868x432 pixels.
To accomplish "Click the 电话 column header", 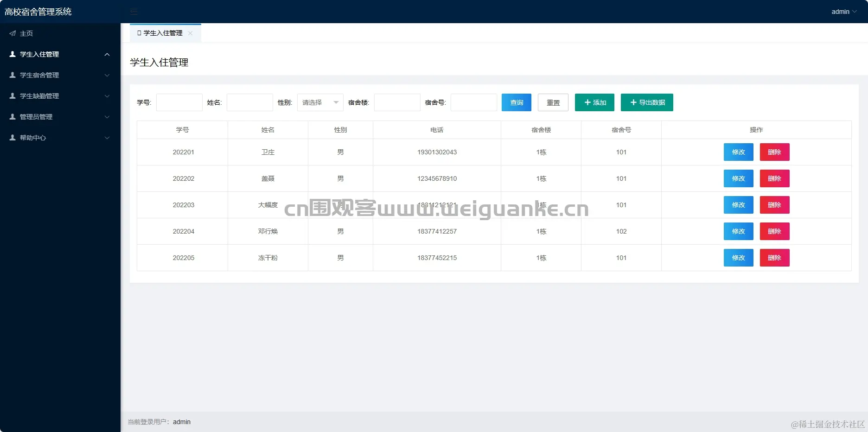I will 437,130.
